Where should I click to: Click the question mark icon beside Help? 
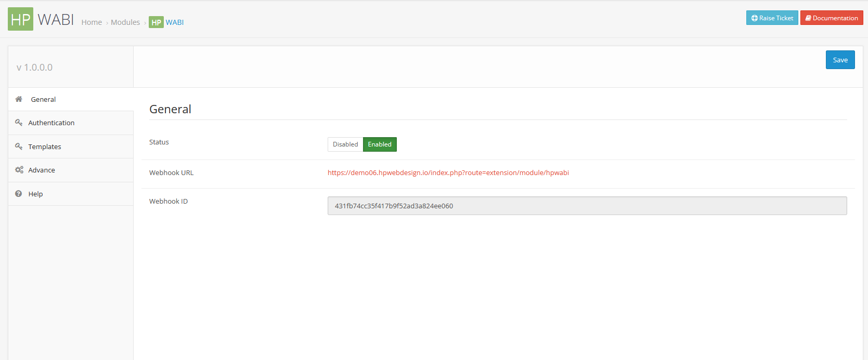(x=19, y=194)
